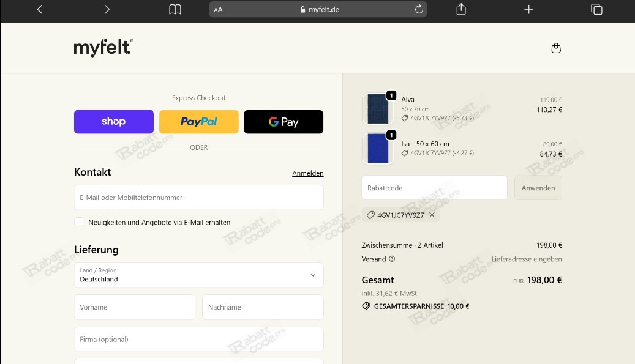Focus the Vorname input field

135,307
